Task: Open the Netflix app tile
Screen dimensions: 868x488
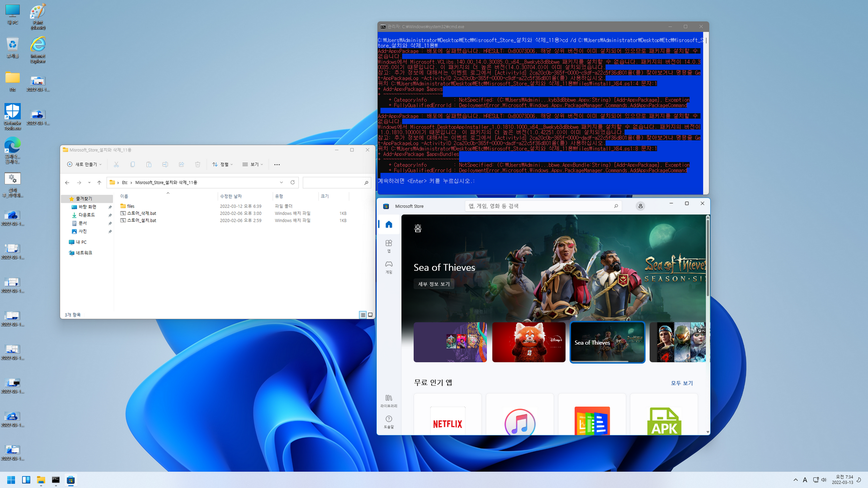Action: point(448,414)
